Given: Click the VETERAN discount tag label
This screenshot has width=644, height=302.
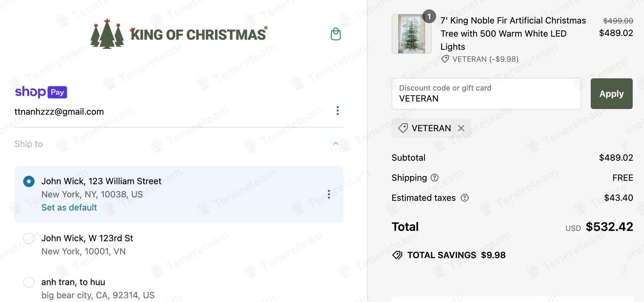Looking at the screenshot, I should [x=431, y=128].
